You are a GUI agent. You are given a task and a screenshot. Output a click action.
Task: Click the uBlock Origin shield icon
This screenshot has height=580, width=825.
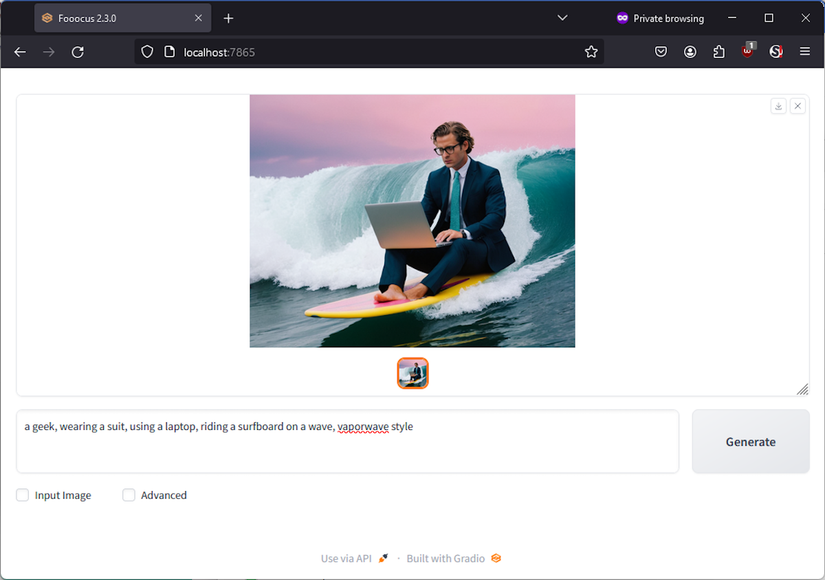pyautogui.click(x=748, y=51)
